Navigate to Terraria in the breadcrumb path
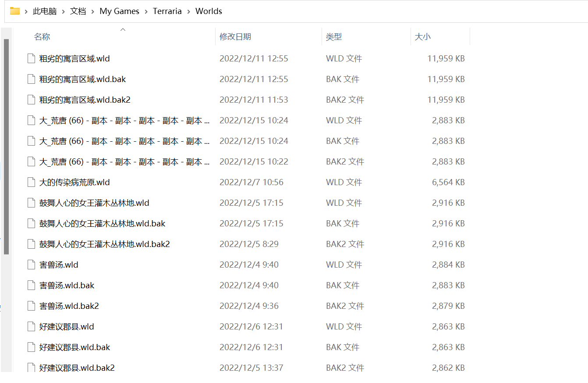588x383 pixels. [x=167, y=11]
